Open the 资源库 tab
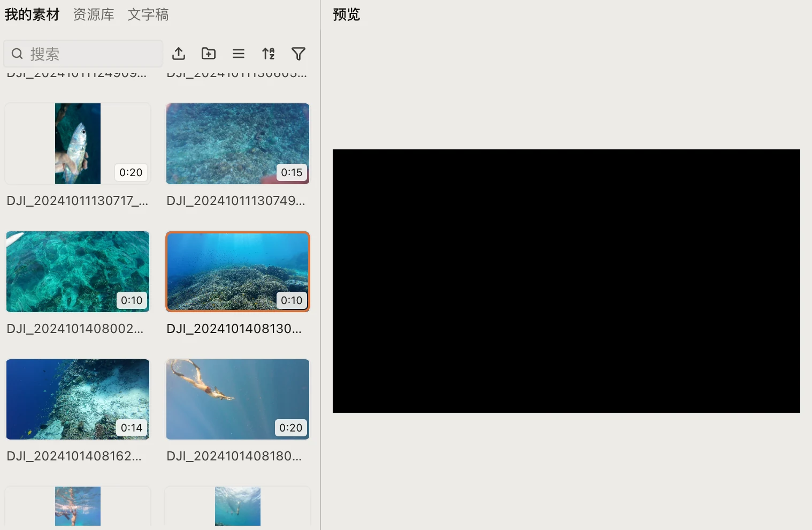The height and width of the screenshot is (530, 812). pyautogui.click(x=94, y=14)
